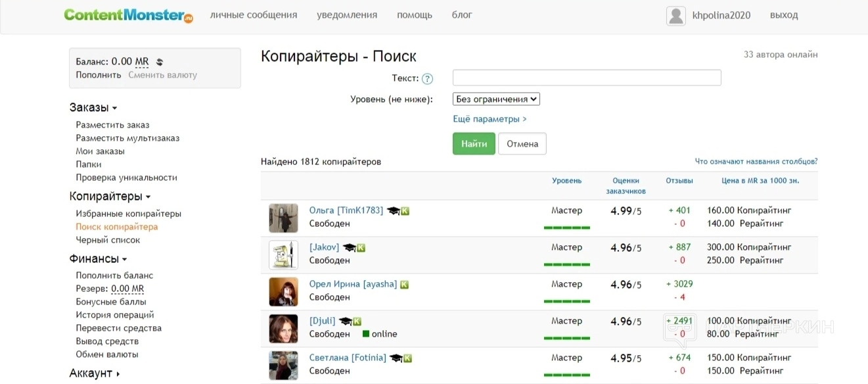868x384 pixels.
Task: Open уведомления in top menu
Action: pos(347,15)
